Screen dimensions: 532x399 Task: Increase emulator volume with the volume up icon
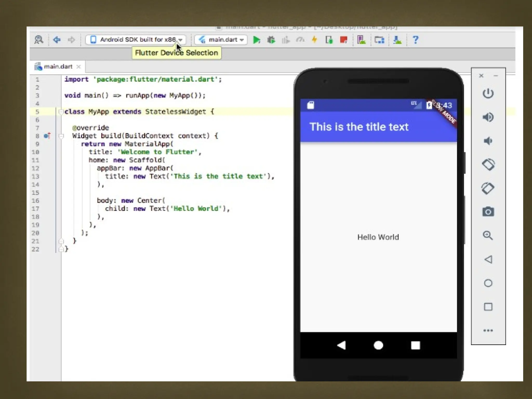(488, 117)
